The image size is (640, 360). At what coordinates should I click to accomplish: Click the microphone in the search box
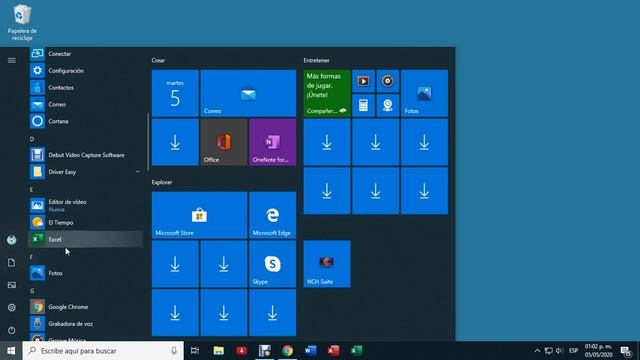[174, 351]
